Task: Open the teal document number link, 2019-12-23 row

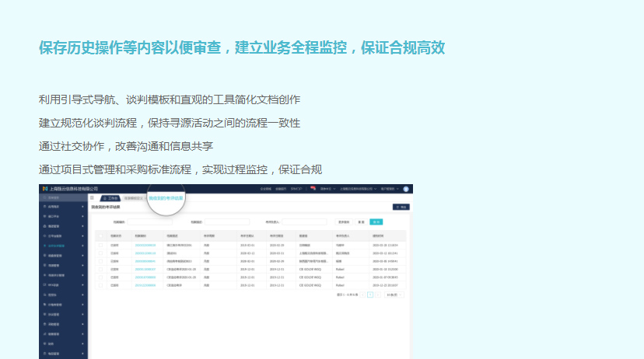Action: 145,285
